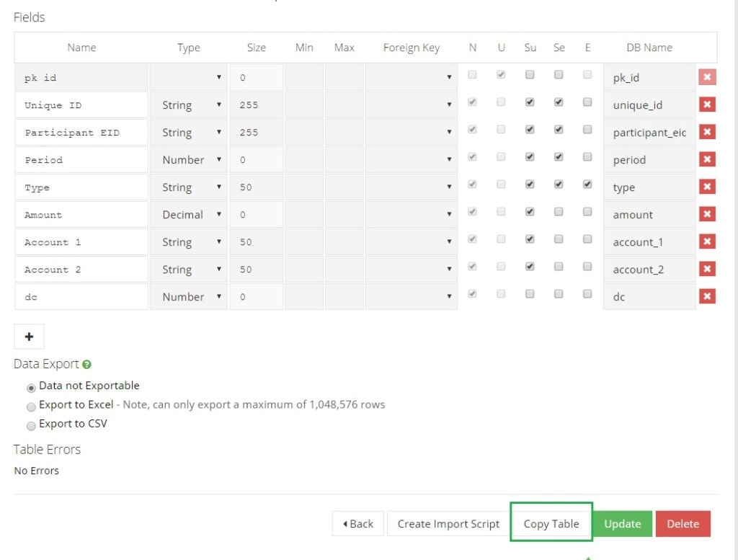The image size is (738, 560).
Task: Click the Foreign Key column header
Action: pos(412,48)
